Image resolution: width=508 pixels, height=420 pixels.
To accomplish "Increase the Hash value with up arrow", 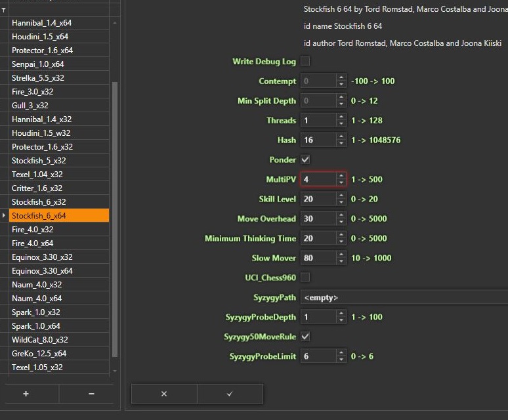I will (341, 137).
